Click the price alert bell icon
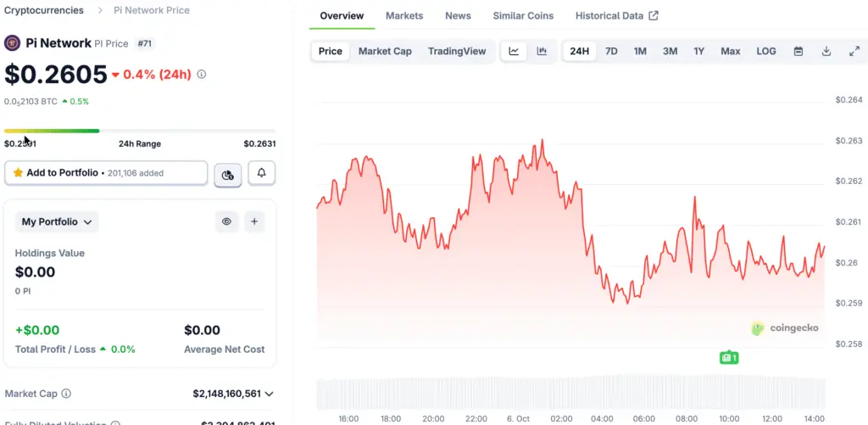 (x=261, y=173)
